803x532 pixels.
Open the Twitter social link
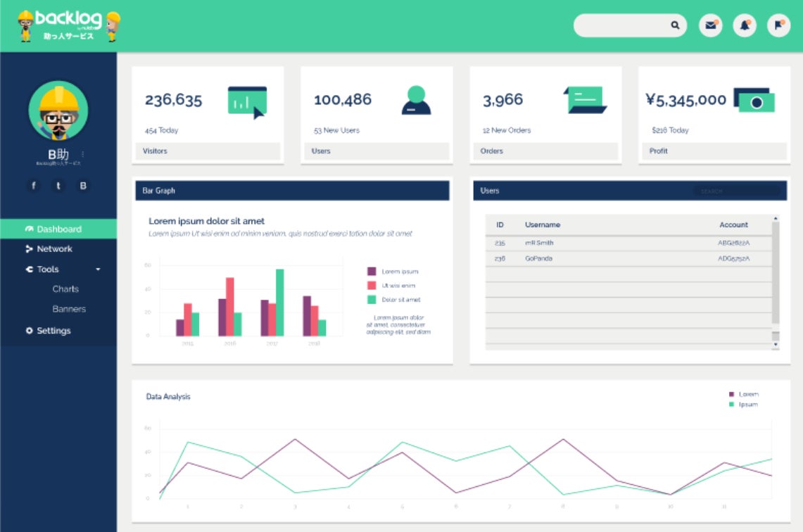coord(58,185)
